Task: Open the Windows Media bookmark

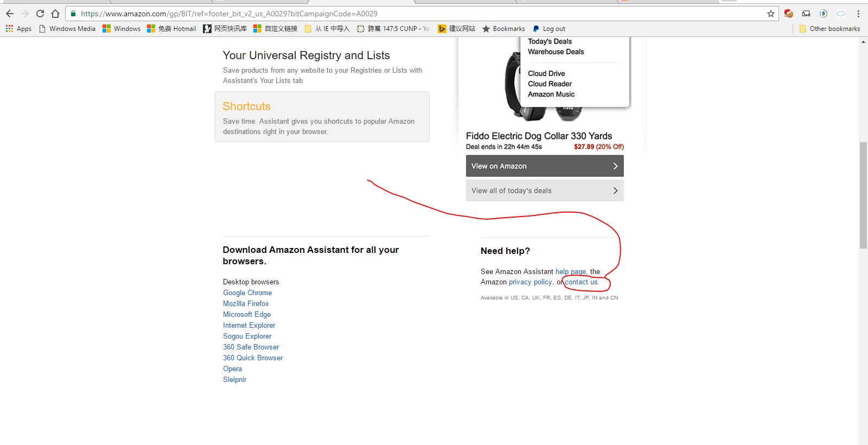Action: tap(67, 29)
